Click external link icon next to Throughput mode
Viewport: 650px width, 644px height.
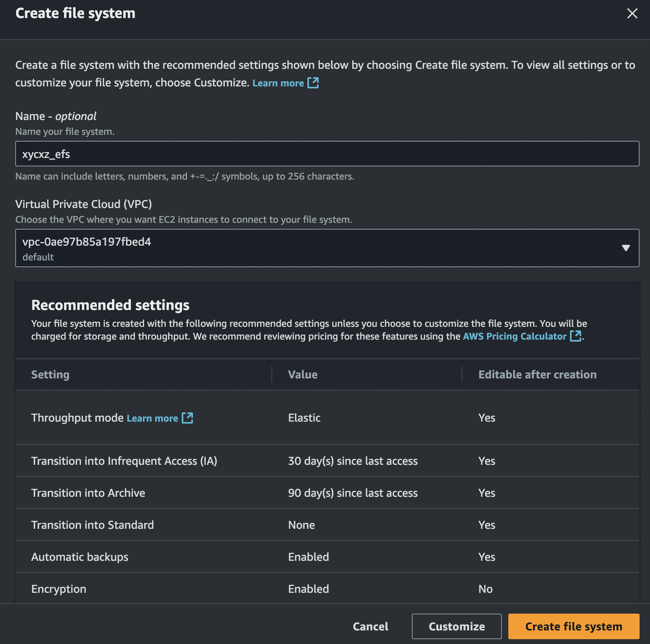pyautogui.click(x=187, y=418)
